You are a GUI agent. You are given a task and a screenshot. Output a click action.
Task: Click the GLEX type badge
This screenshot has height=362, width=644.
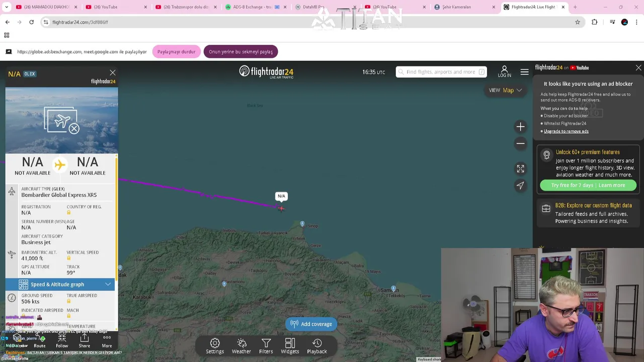pos(30,74)
